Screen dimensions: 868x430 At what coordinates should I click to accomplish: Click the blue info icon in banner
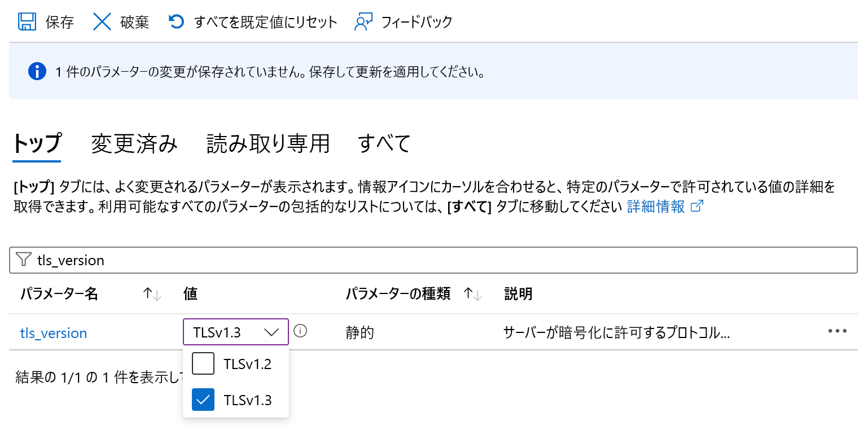pos(37,72)
